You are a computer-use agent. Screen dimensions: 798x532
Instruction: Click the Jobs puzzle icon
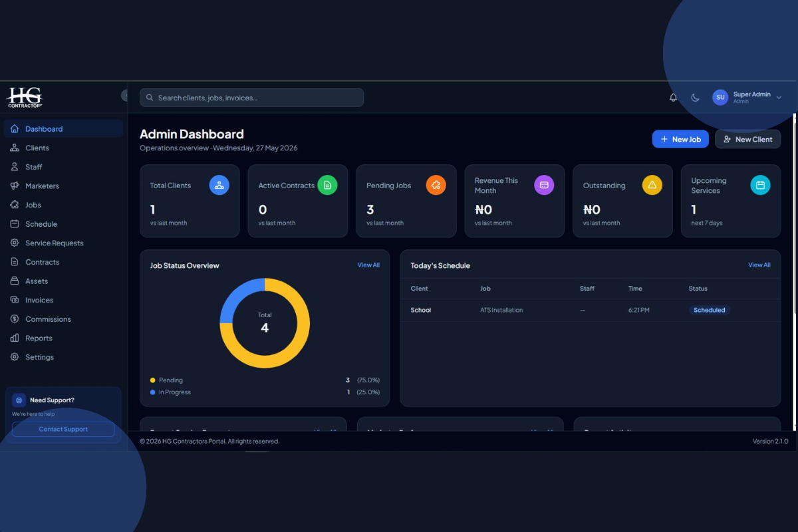[15, 205]
